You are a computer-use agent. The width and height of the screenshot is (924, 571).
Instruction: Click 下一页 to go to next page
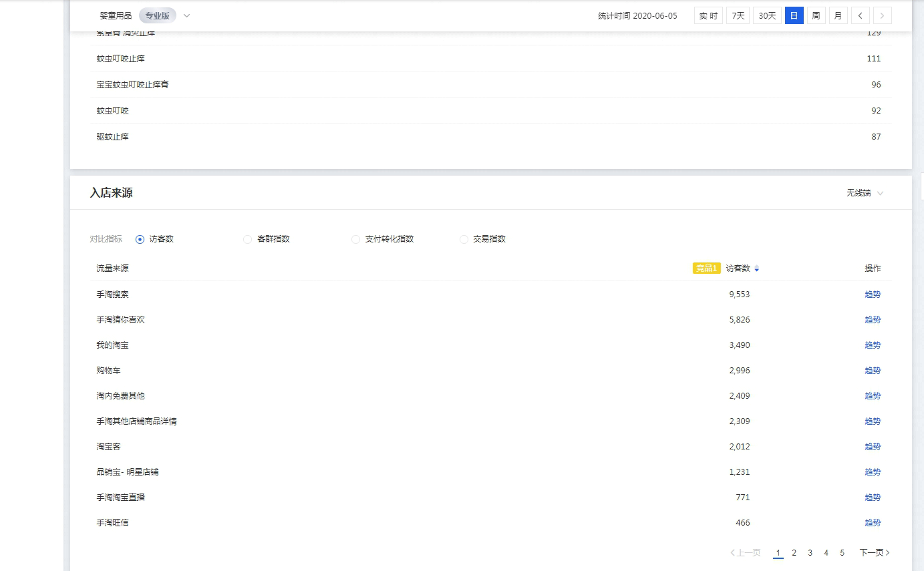click(874, 553)
